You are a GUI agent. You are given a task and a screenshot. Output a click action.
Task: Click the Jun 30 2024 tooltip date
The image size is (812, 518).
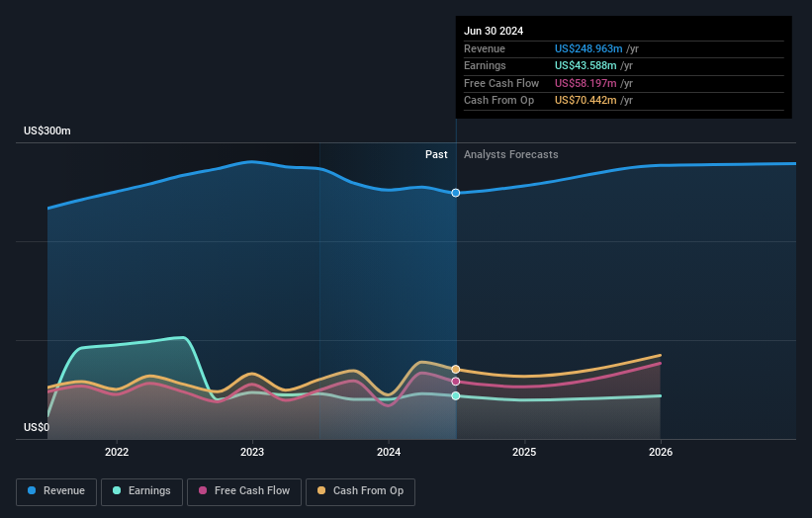pos(494,31)
